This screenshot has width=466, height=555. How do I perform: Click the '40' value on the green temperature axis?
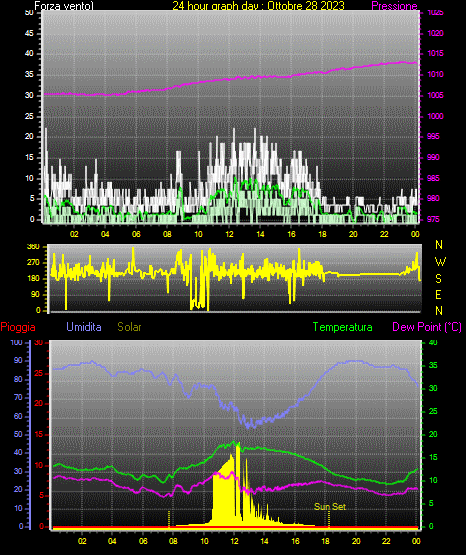(433, 342)
